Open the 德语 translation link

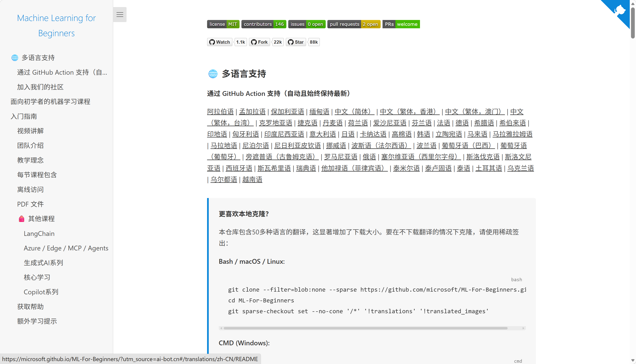coord(462,123)
